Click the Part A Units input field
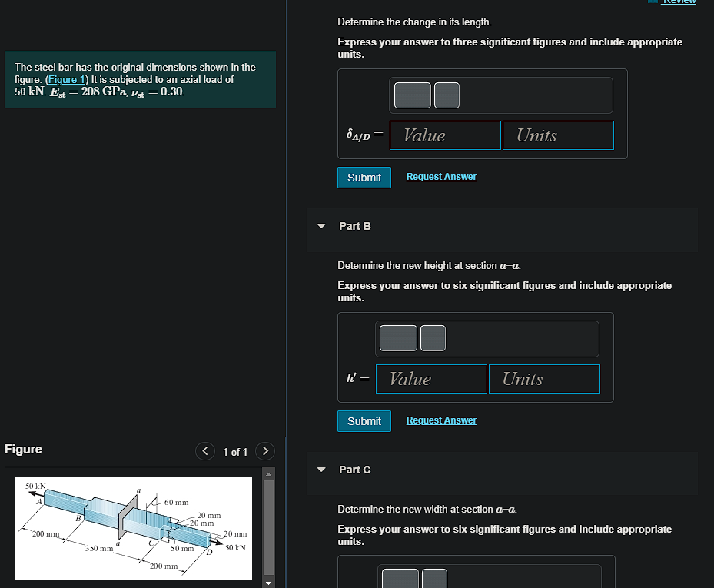Viewport: 714px width, 588px height. (x=558, y=135)
